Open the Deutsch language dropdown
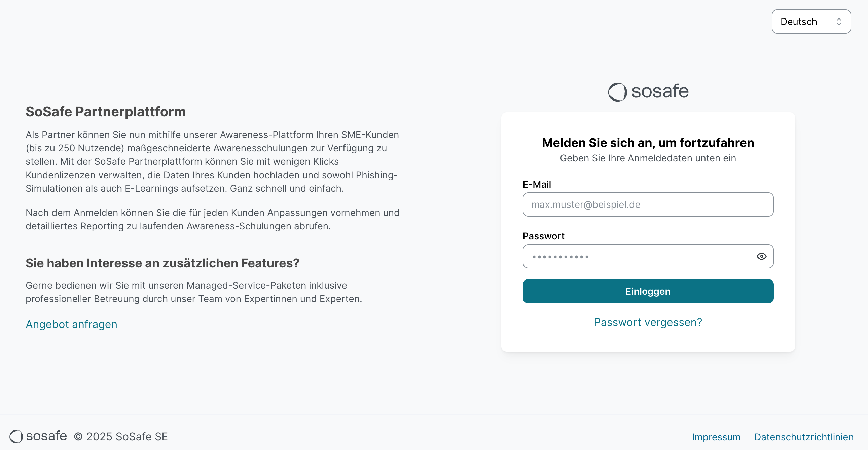This screenshot has height=450, width=868. click(x=811, y=22)
